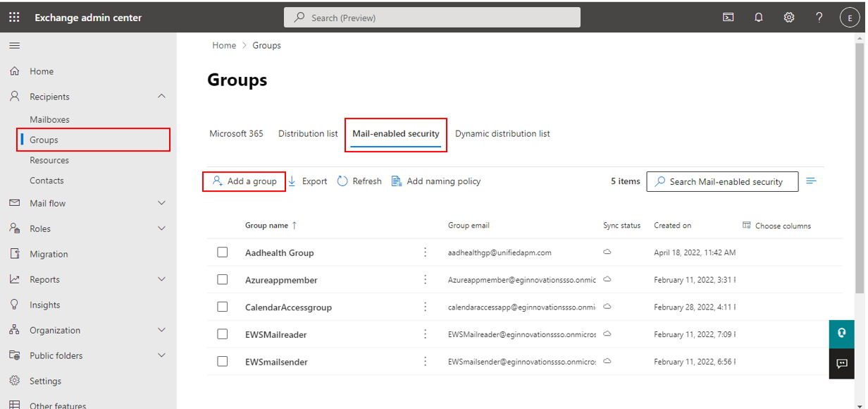Open more actions for CalendarAccessgroup
This screenshot has height=409, width=868.
coord(425,307)
